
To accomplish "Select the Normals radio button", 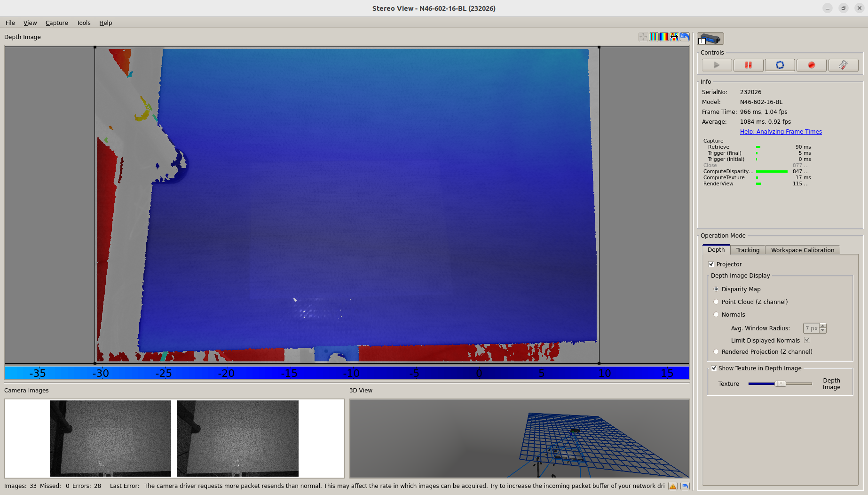I will (716, 315).
